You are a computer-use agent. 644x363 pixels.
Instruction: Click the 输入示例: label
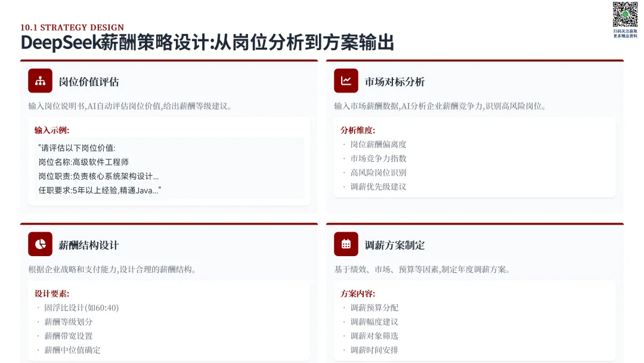click(52, 130)
